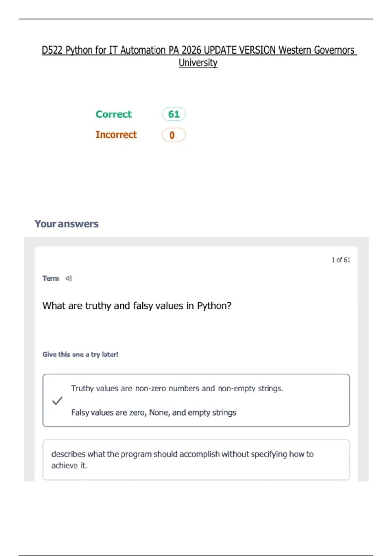Image resolution: width=392 pixels, height=556 pixels.
Task: Click the Correct count badge showing 61
Action: [174, 114]
